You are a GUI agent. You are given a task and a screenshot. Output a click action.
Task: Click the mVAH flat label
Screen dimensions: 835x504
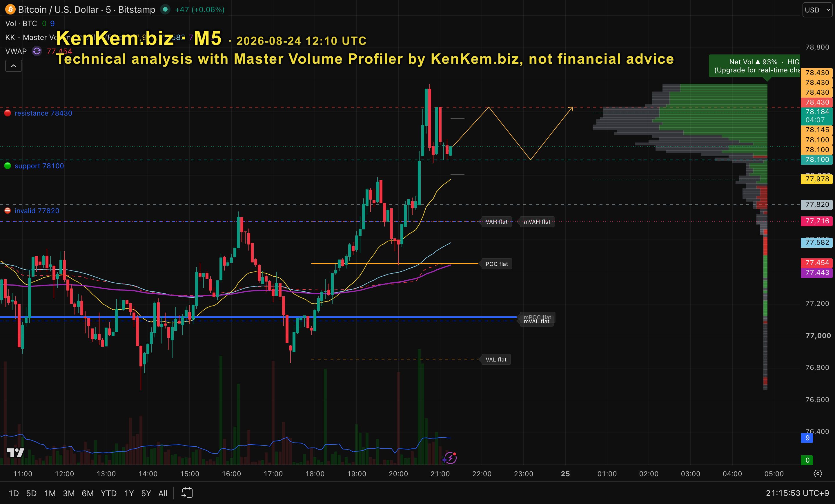tap(537, 222)
